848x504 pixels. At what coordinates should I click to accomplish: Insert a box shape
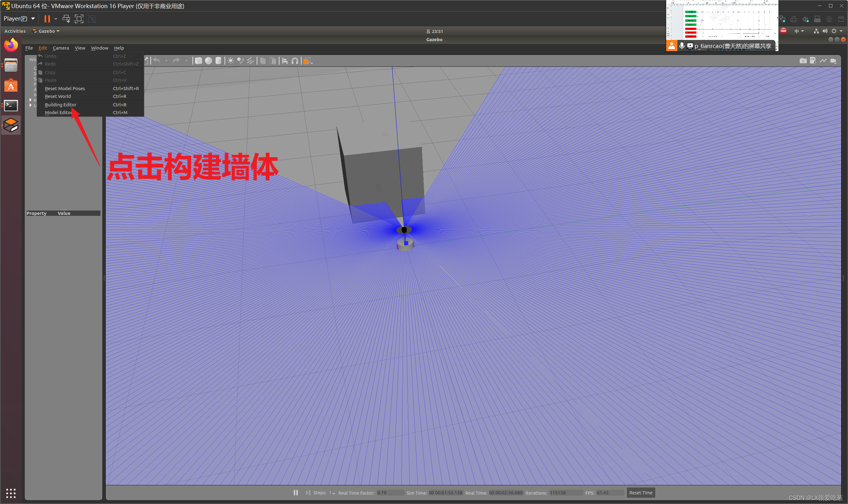point(198,61)
